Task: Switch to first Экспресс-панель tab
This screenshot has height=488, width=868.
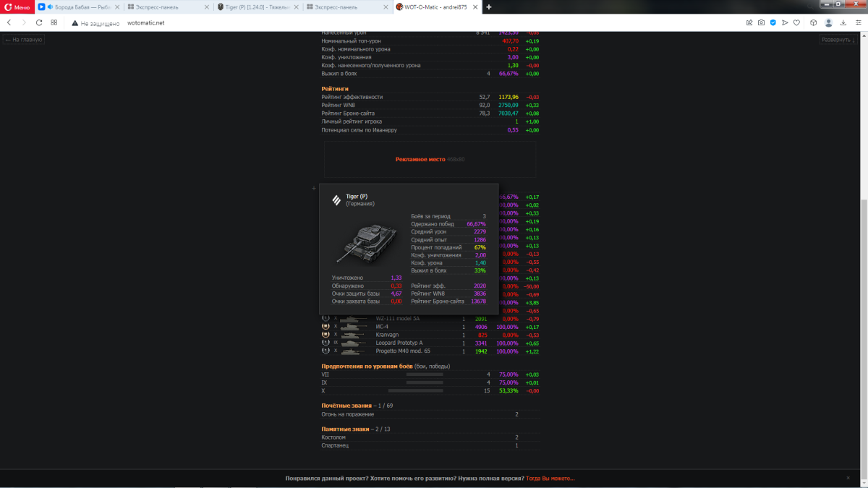Action: 169,7
